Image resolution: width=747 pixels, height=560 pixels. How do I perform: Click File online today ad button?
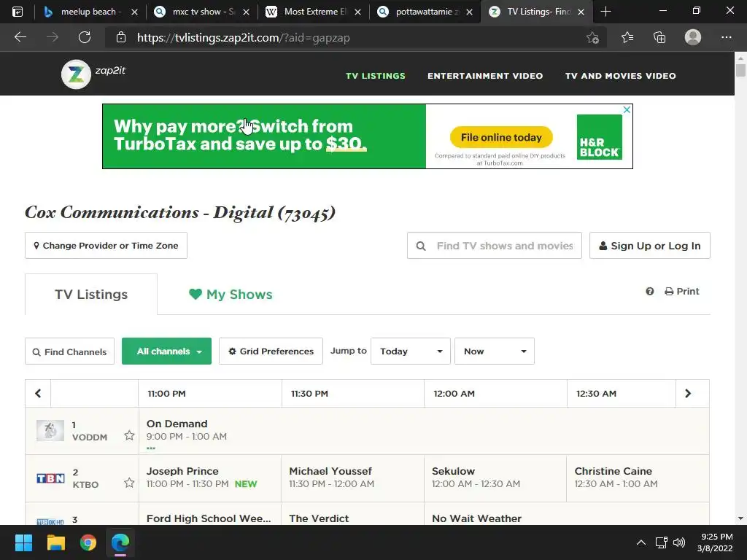pyautogui.click(x=501, y=137)
